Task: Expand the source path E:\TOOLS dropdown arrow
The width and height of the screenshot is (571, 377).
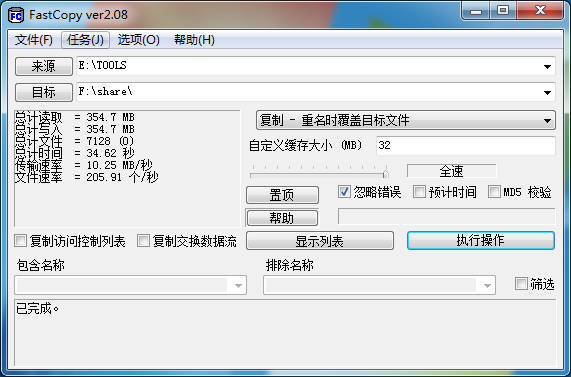Action: click(x=547, y=66)
